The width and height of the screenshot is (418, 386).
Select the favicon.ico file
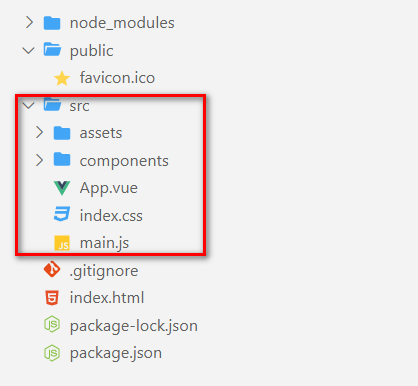click(117, 78)
